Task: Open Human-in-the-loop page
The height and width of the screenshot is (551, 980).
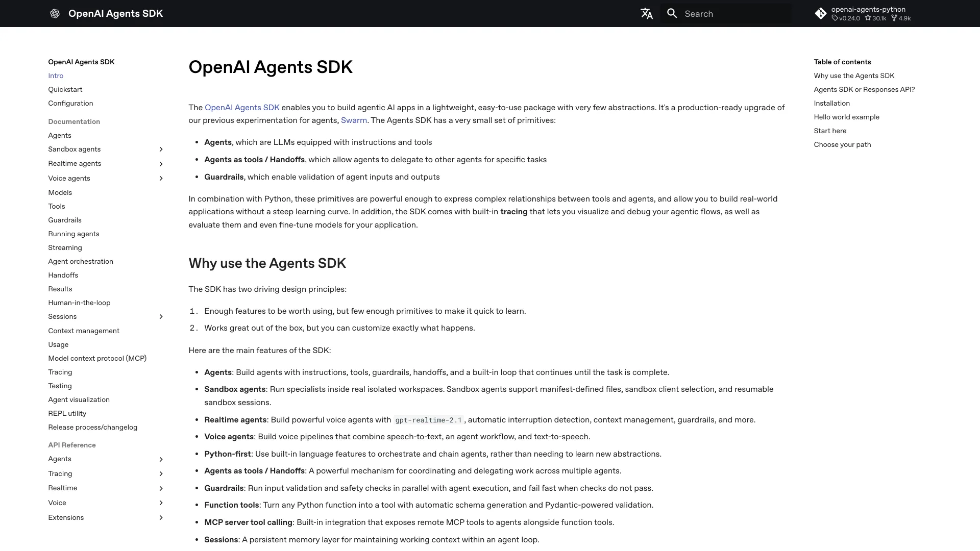Action: (79, 303)
